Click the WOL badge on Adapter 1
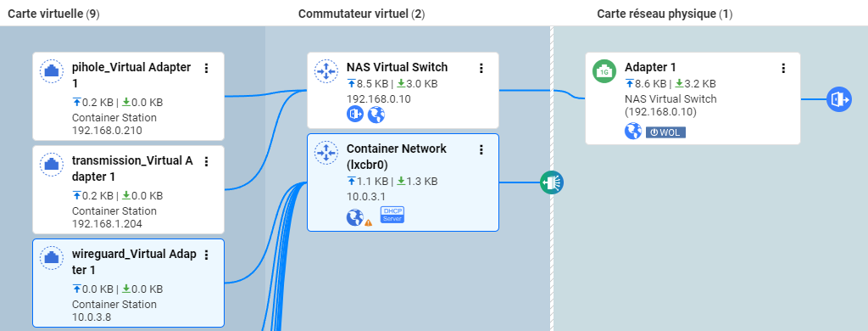This screenshot has height=331, width=868. point(665,132)
